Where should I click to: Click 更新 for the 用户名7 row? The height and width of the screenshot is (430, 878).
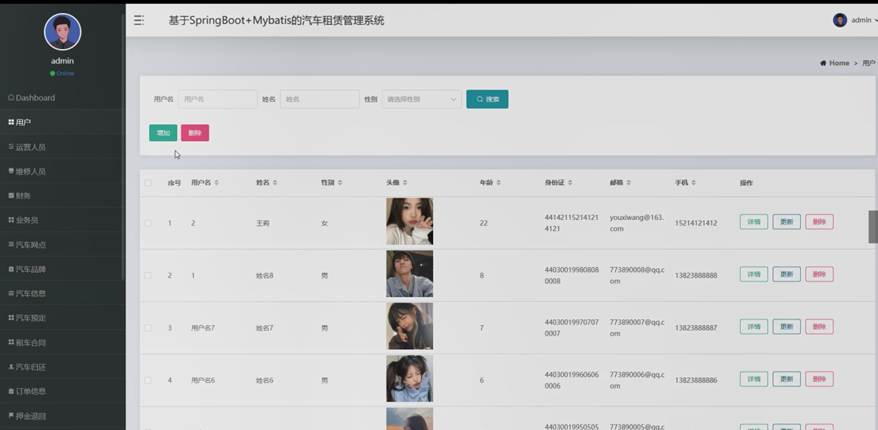coord(787,327)
